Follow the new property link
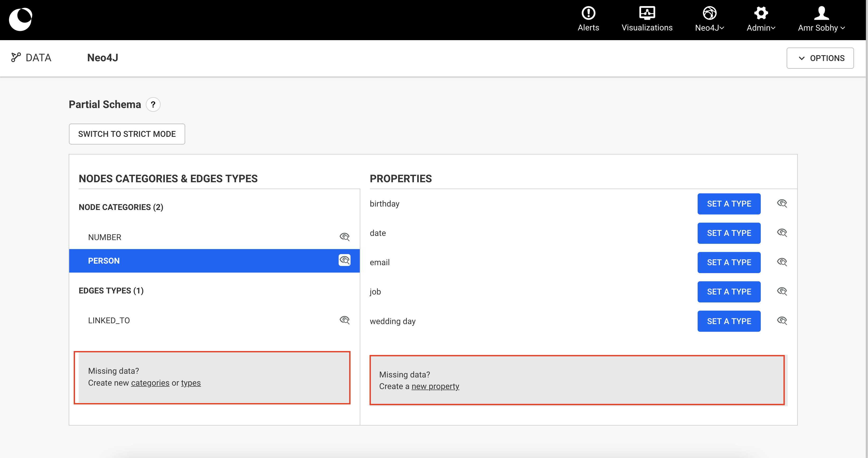 pos(435,387)
